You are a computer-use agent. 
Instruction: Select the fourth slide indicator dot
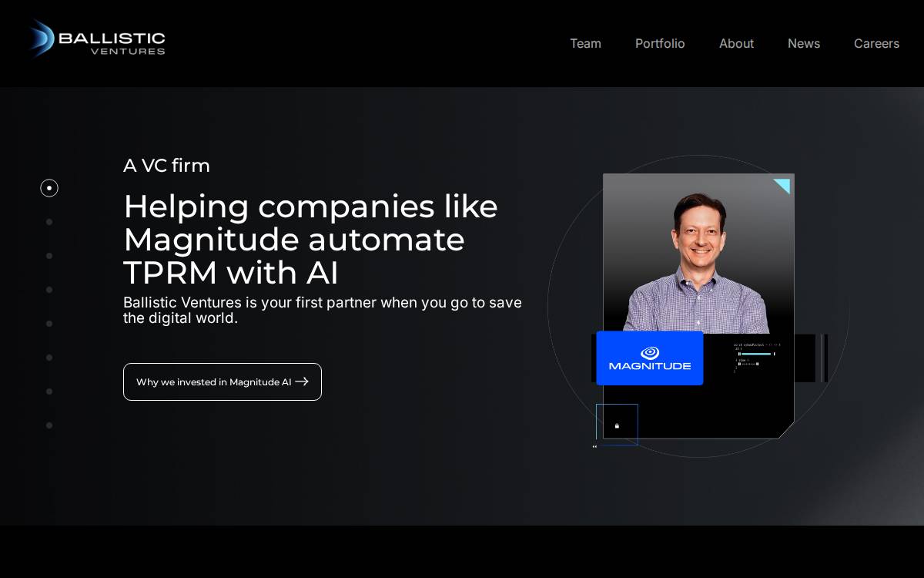tap(49, 290)
